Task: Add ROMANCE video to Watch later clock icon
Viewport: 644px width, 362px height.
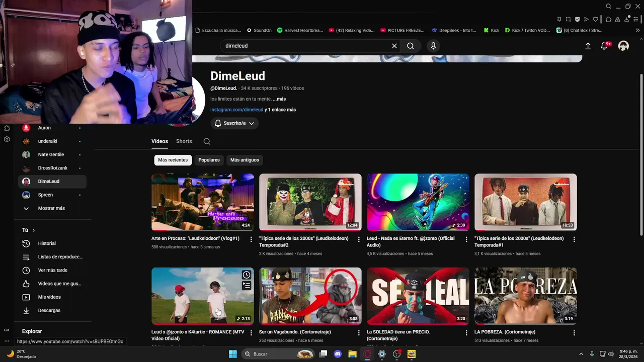Action: (247, 275)
